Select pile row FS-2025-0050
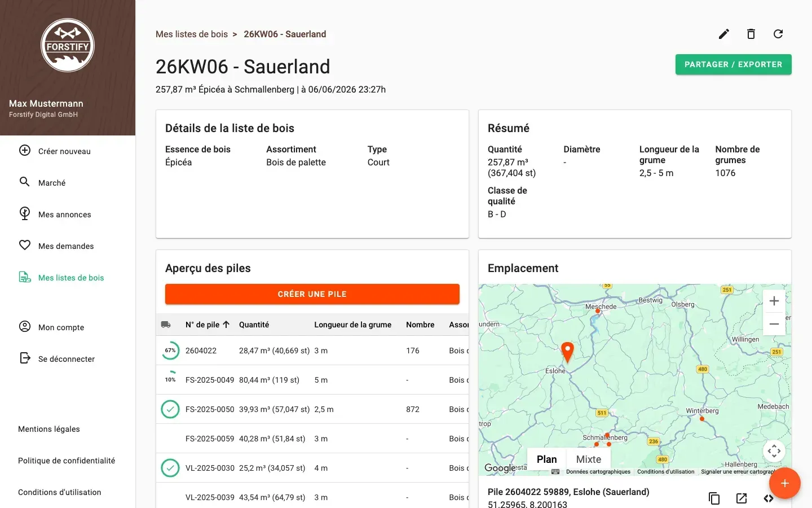Viewport: 812px width, 508px height. [x=312, y=409]
